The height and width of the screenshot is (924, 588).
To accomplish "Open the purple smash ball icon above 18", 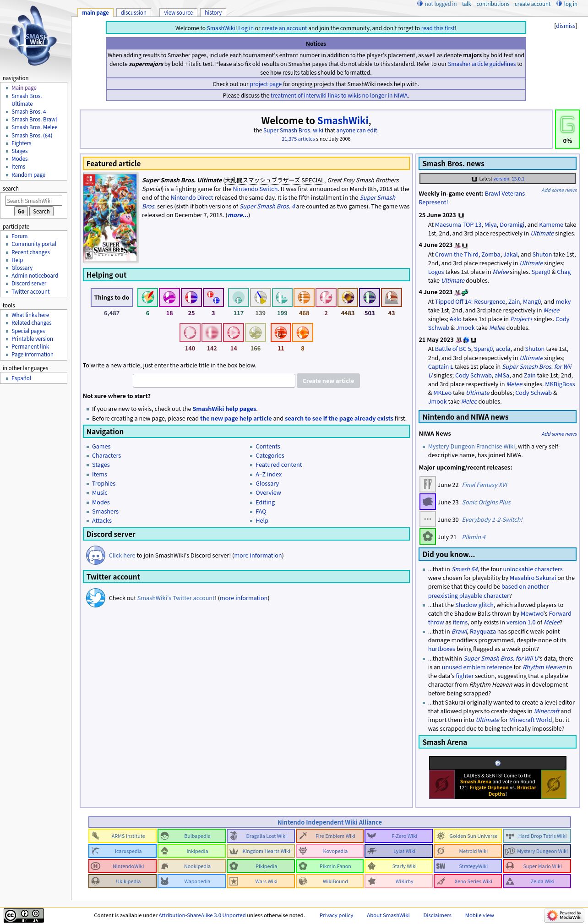I will pyautogui.click(x=169, y=297).
